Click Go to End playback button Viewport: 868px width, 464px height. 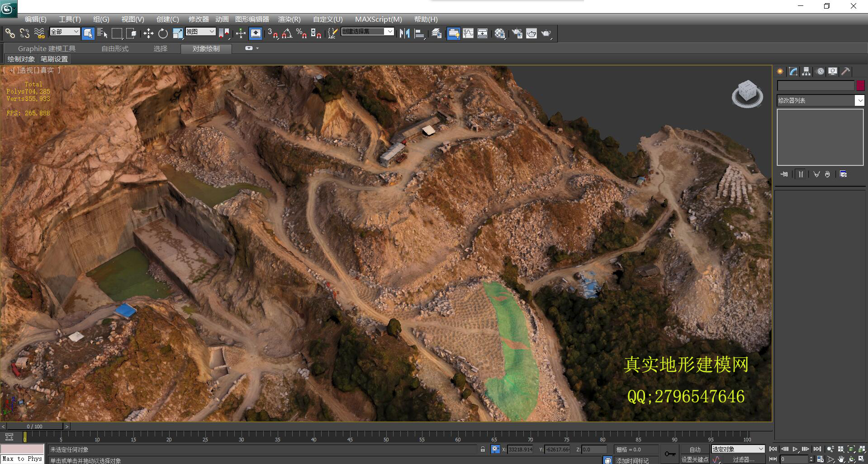pos(817,449)
